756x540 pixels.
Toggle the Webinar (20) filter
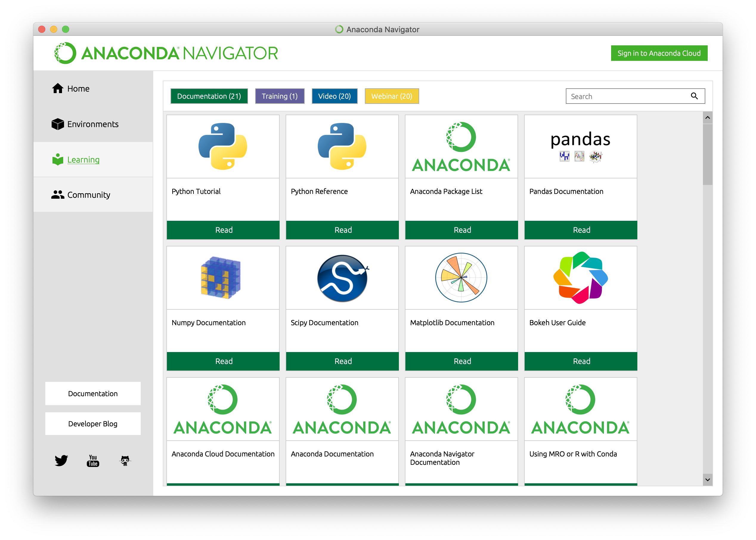(392, 96)
